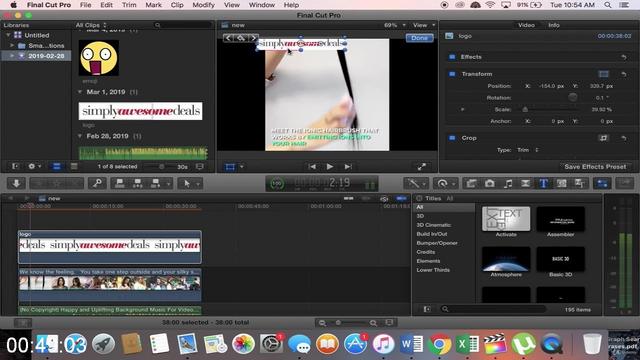
Task: Toggle the Inspector panel button
Action: [602, 184]
